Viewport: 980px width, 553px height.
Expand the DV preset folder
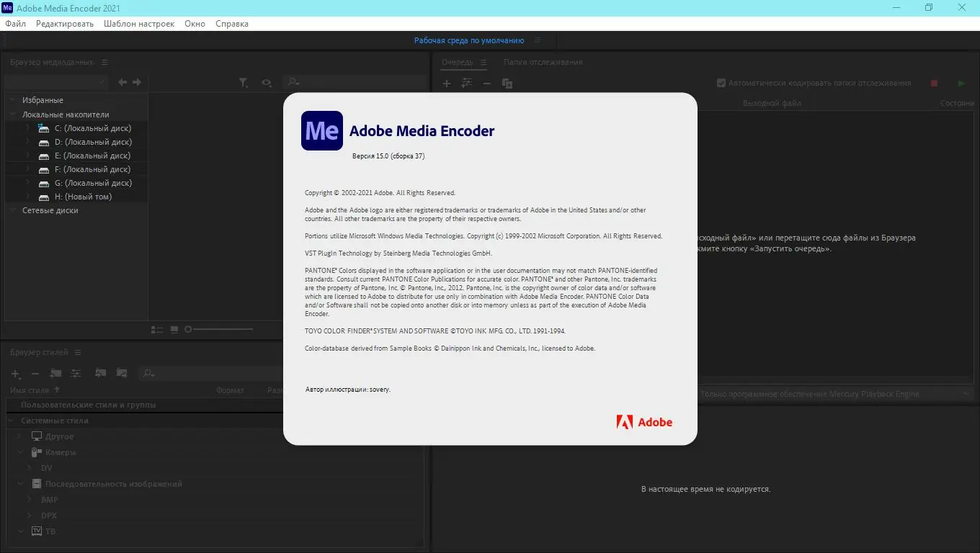tap(30, 468)
